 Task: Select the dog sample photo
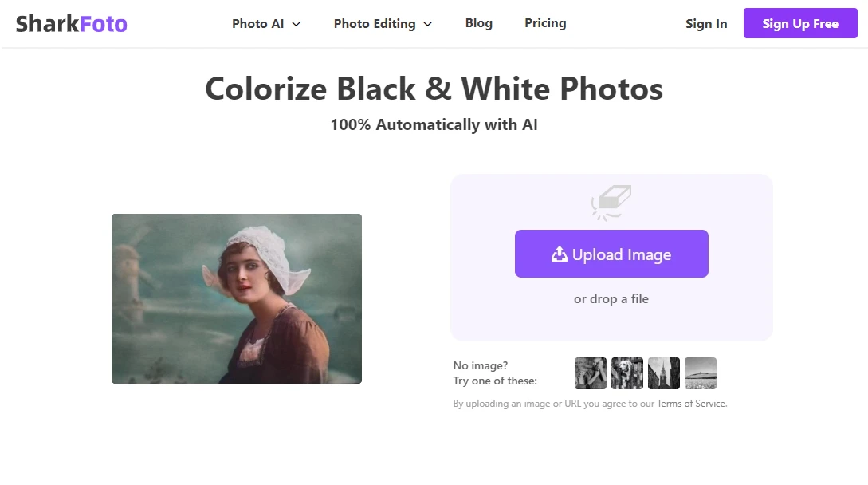(x=627, y=373)
